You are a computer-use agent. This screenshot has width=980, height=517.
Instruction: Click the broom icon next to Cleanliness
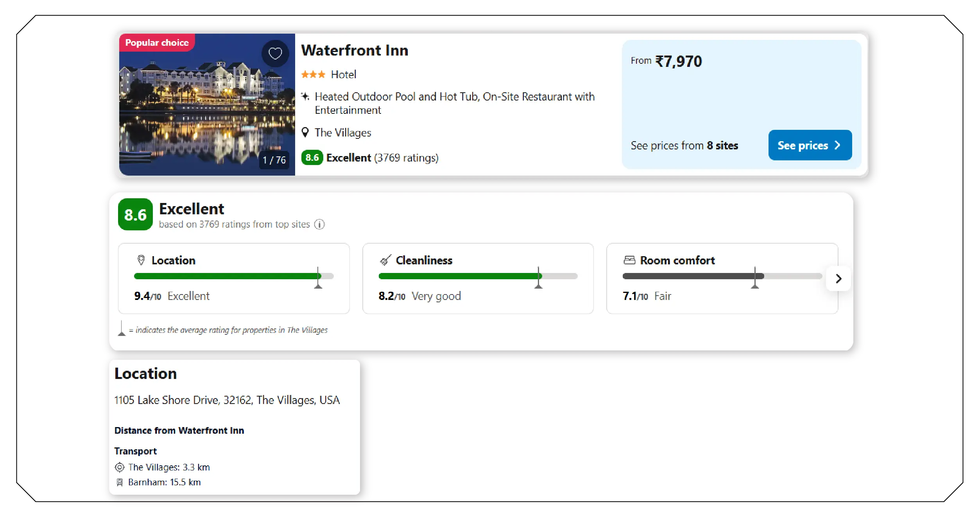click(385, 260)
